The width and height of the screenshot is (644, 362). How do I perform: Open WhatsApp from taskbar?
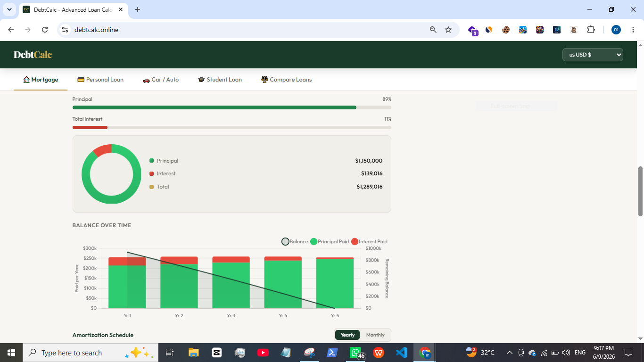[356, 353]
